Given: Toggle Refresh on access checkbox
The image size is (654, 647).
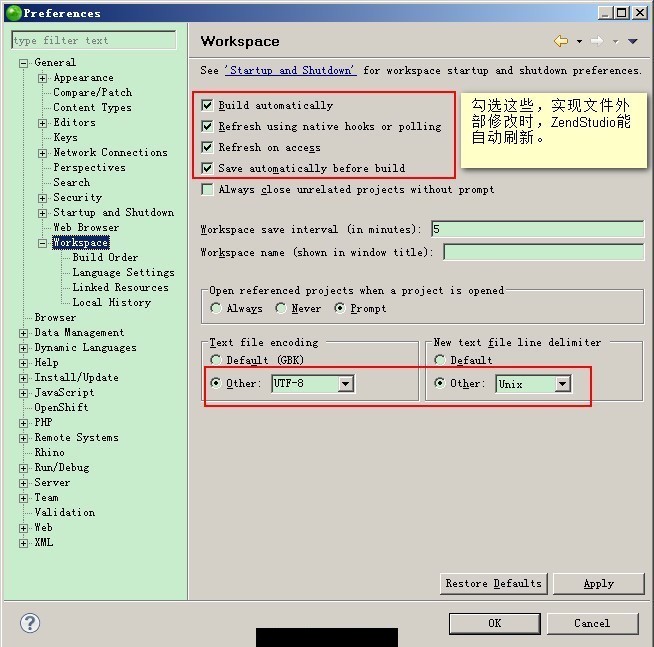Looking at the screenshot, I should pyautogui.click(x=207, y=147).
